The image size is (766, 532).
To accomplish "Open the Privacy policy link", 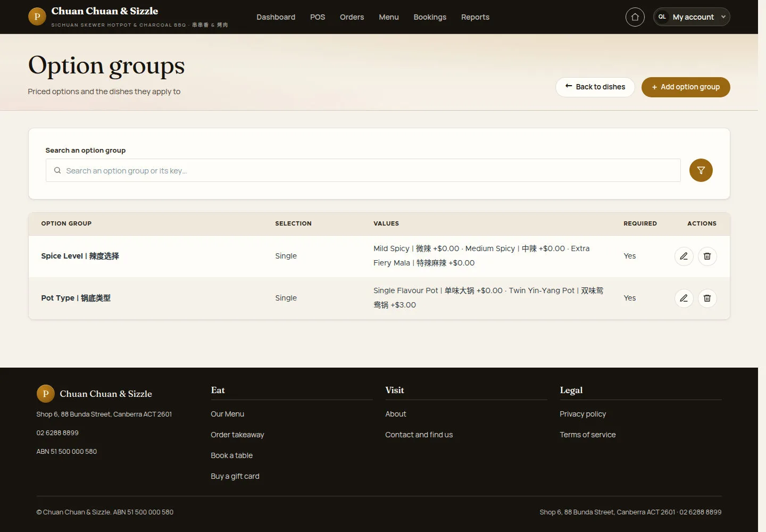I will pyautogui.click(x=582, y=414).
